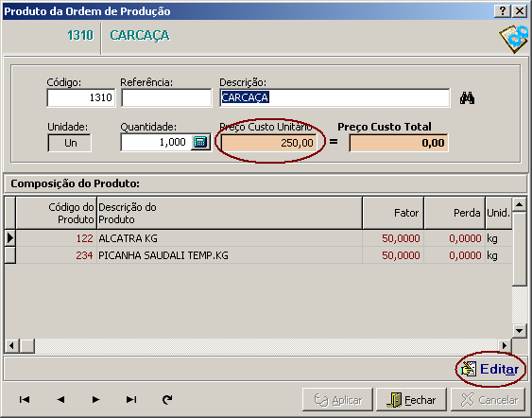Click the binoculars search icon beside Descrição
The width and height of the screenshot is (532, 418).
tap(467, 98)
